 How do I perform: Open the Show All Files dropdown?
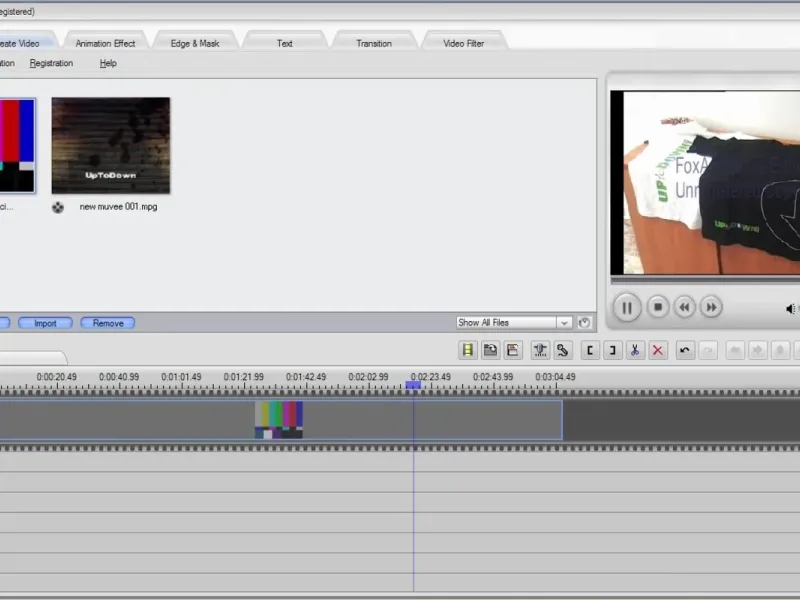513,322
